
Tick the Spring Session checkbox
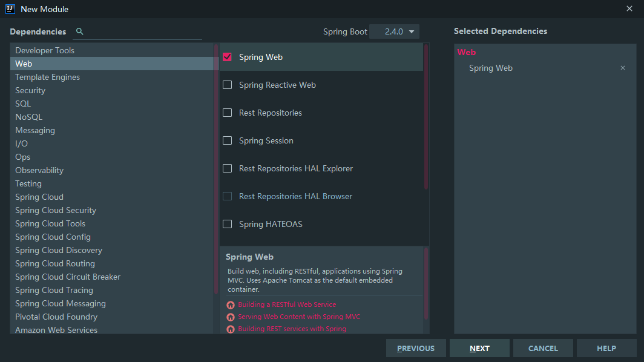tap(227, 140)
